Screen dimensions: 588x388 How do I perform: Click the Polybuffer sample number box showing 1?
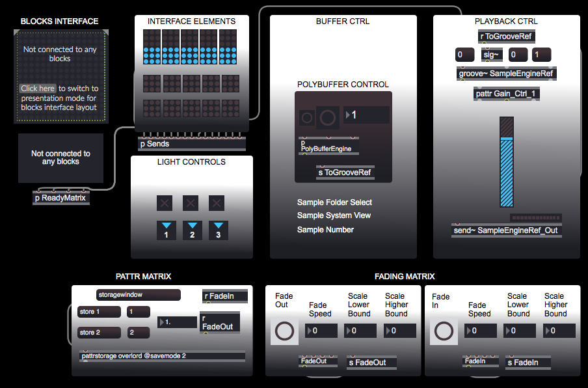click(x=366, y=115)
